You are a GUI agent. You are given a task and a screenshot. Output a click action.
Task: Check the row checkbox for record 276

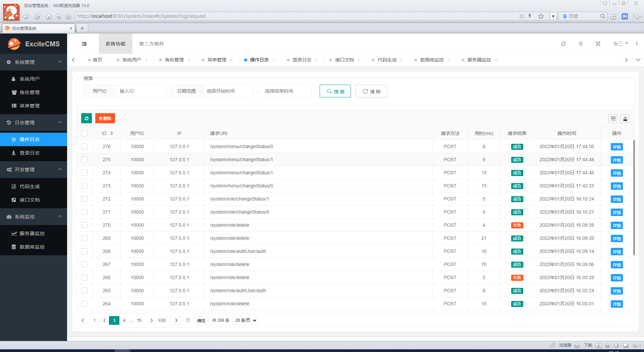(x=84, y=146)
